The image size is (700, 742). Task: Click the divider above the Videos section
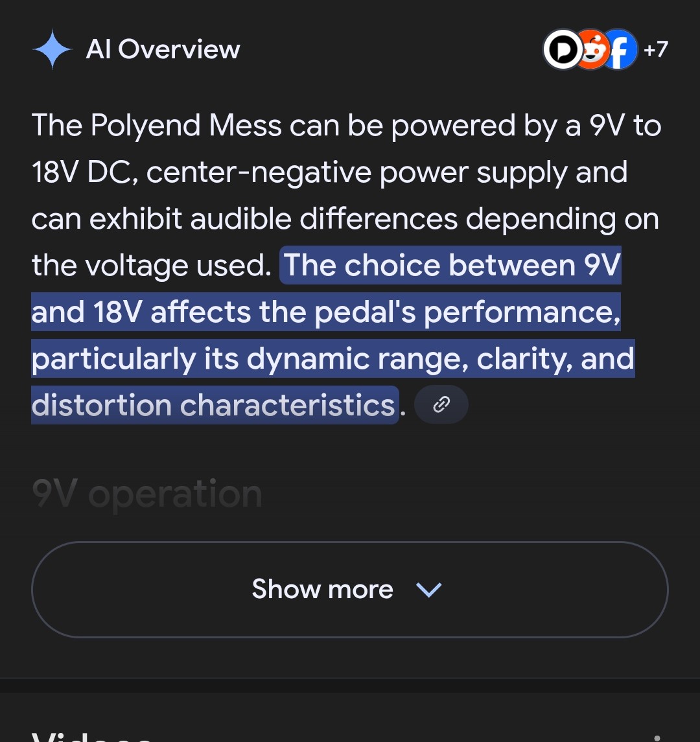[350, 684]
